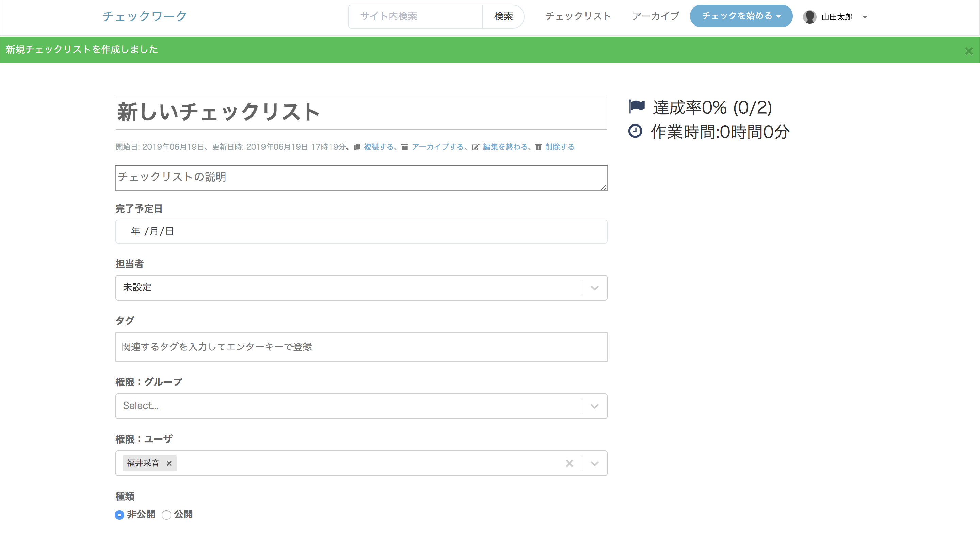
Task: Click the 達成率0% (0/2) text
Action: pos(712,107)
